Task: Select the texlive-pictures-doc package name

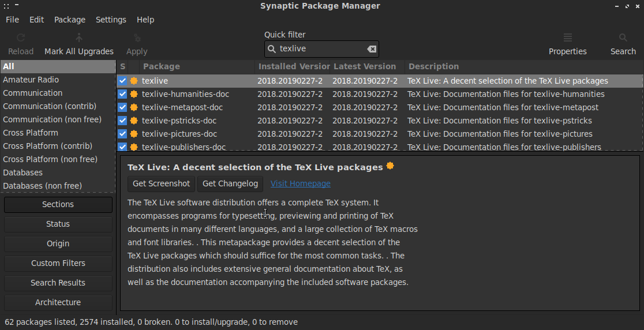Action: (179, 134)
